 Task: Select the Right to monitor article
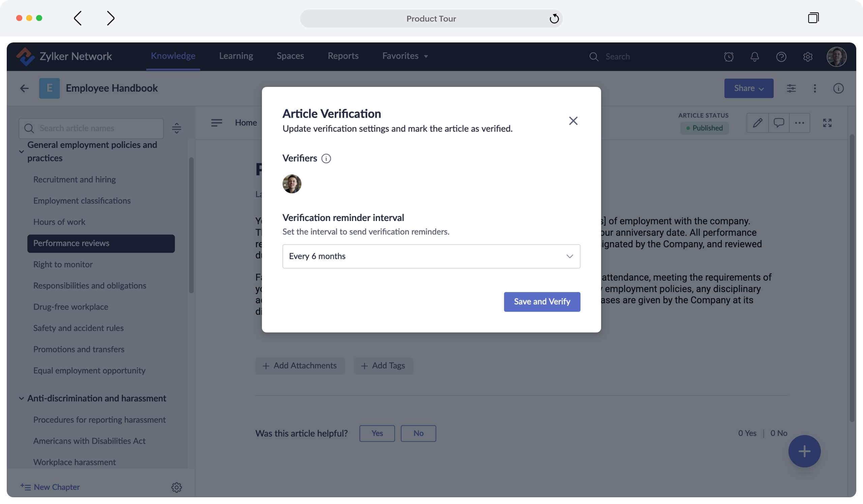tap(63, 264)
